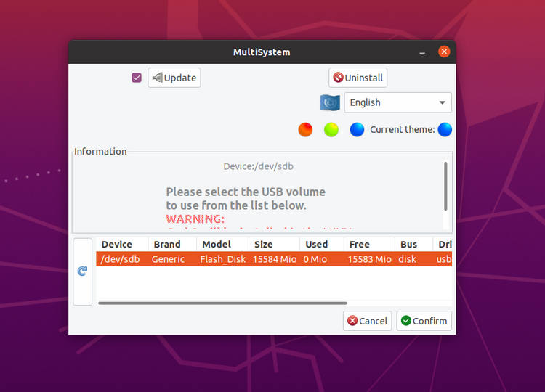The height and width of the screenshot is (392, 545).
Task: Click the Information panel vertical scrollbar
Action: click(x=445, y=186)
